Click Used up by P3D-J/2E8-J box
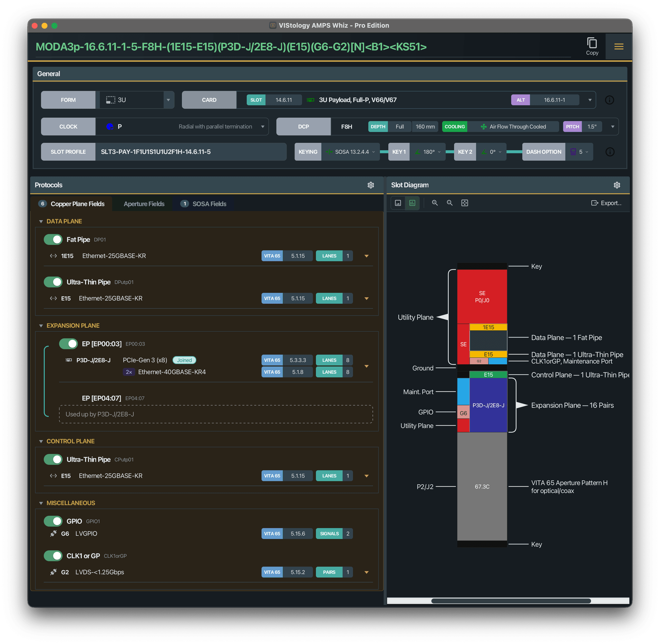 pos(216,414)
